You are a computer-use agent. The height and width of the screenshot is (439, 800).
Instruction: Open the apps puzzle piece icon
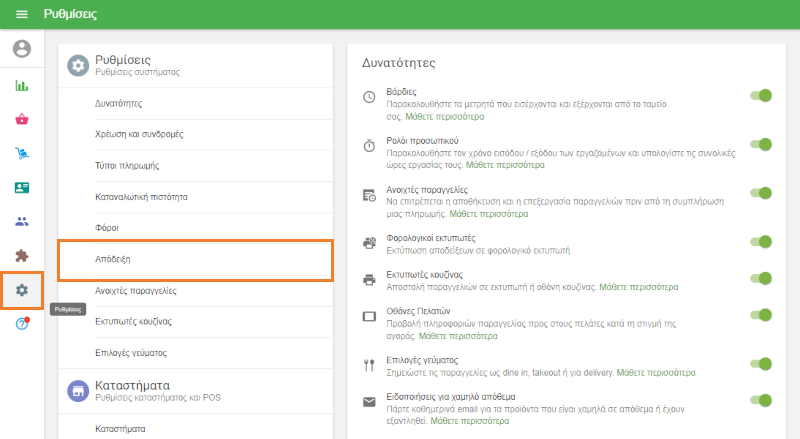22,255
